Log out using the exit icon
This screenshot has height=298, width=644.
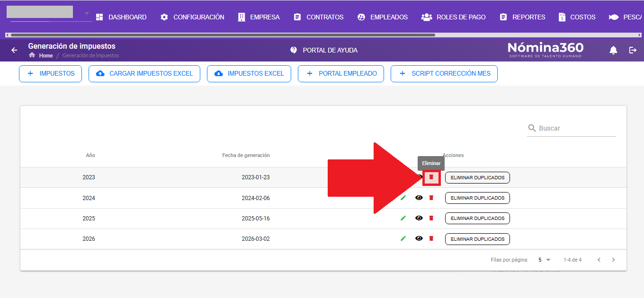(x=633, y=50)
